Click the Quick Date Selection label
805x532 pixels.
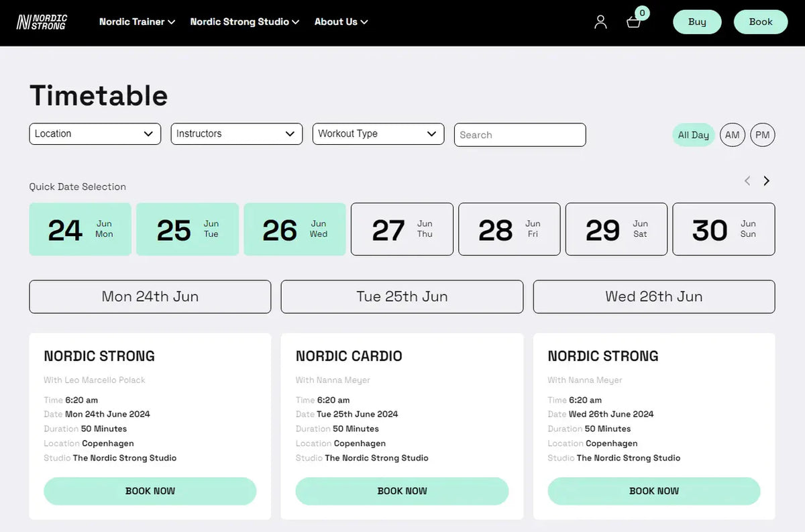[x=78, y=187]
